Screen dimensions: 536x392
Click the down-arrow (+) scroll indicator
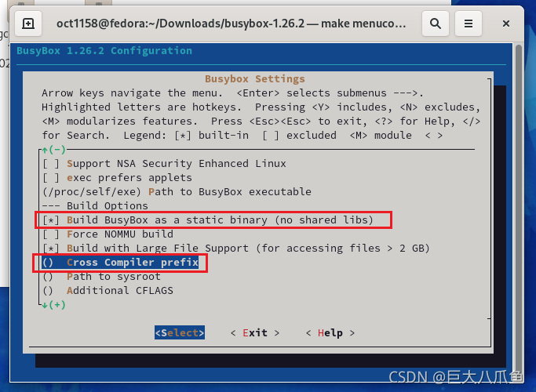[x=53, y=305]
